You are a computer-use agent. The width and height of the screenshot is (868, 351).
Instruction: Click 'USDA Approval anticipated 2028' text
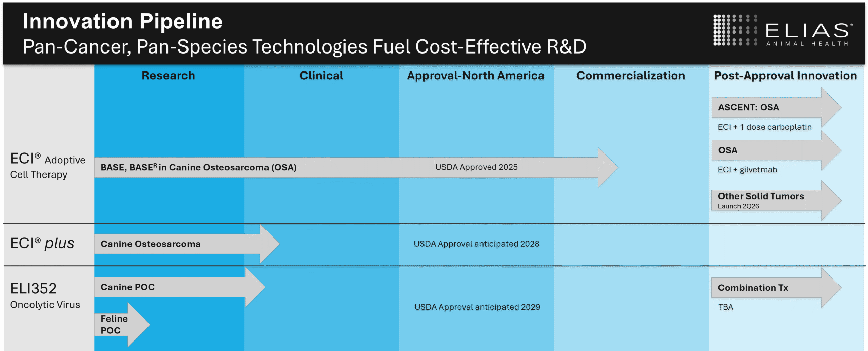coord(476,244)
